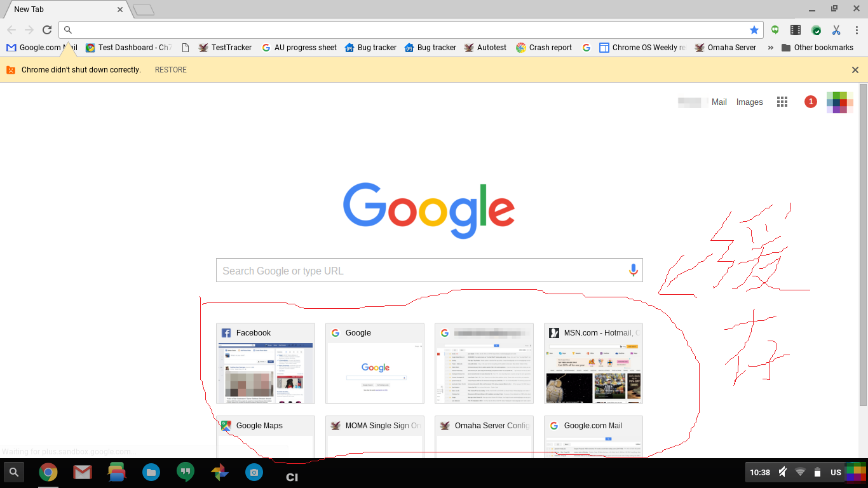This screenshot has height=488, width=868.
Task: Click the muted volume tray icon
Action: coord(783,472)
